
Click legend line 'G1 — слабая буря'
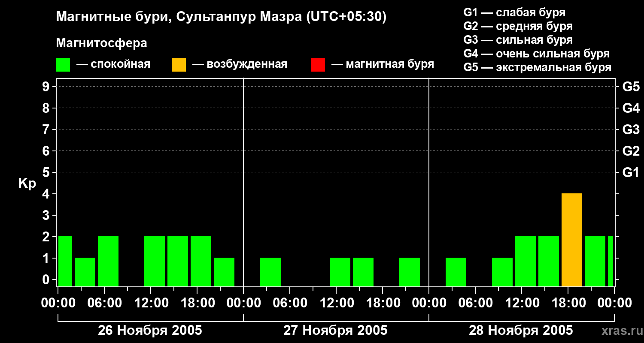point(514,12)
